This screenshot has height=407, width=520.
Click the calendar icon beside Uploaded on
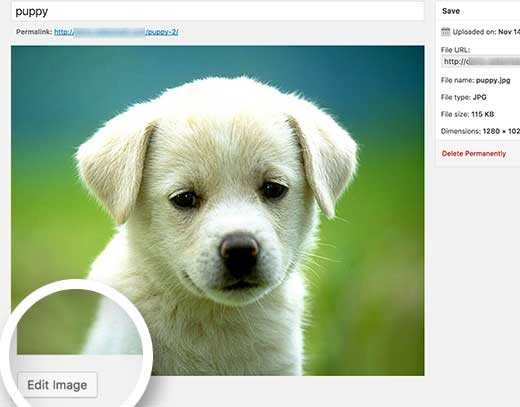(445, 32)
